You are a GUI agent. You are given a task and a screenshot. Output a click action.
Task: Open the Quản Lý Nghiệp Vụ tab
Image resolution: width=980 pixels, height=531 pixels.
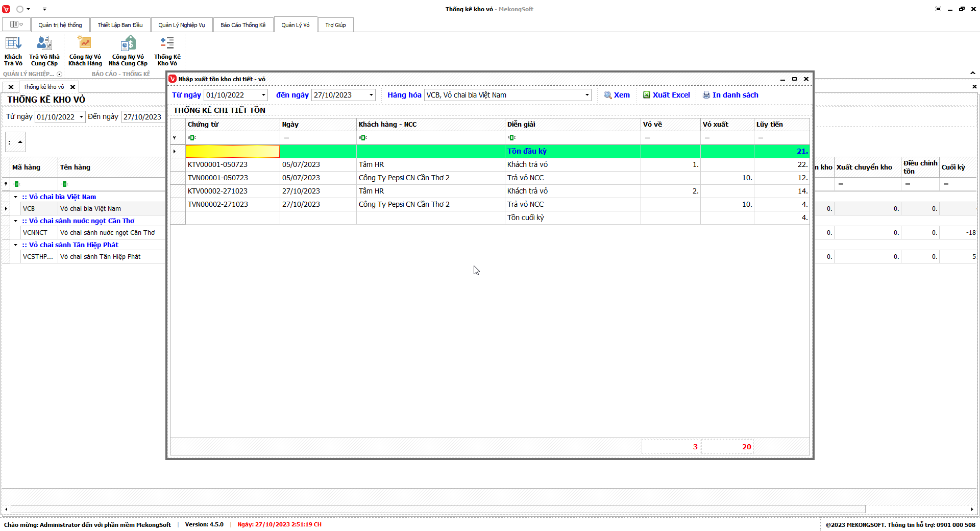(x=181, y=25)
